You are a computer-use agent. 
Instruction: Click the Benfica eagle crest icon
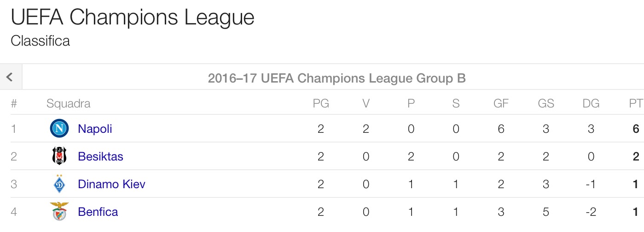(59, 212)
